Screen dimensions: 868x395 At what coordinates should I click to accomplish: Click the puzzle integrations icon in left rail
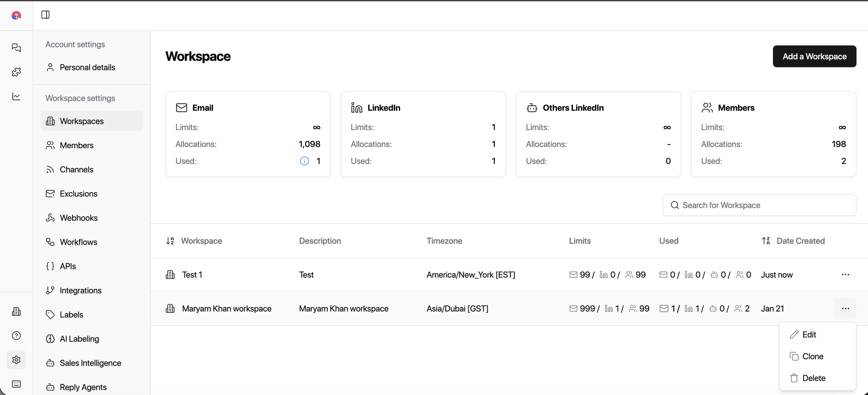16,72
